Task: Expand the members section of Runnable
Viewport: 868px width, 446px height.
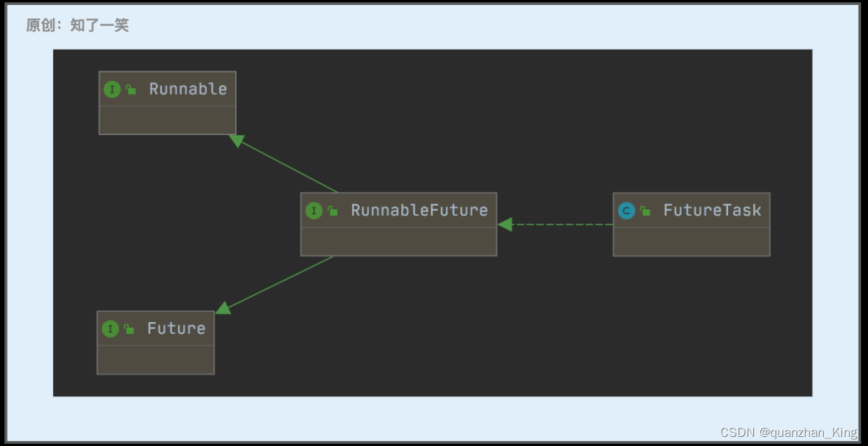Action: pos(167,120)
